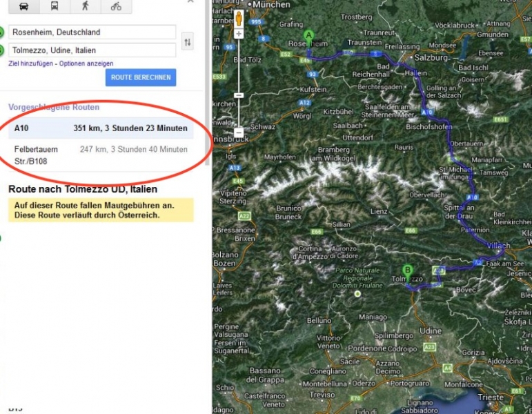Click the Ziel hinzufügen link
532x414 pixels.
[x=31, y=63]
